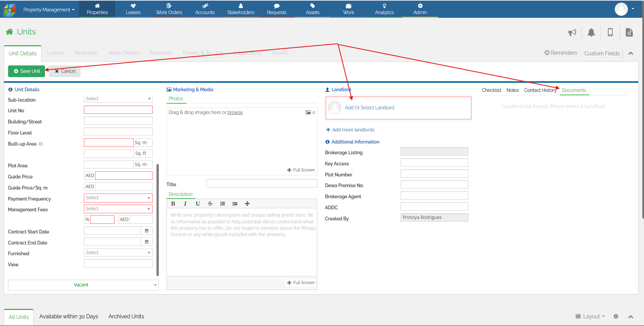Collapse the unit details panel chevron

631,53
